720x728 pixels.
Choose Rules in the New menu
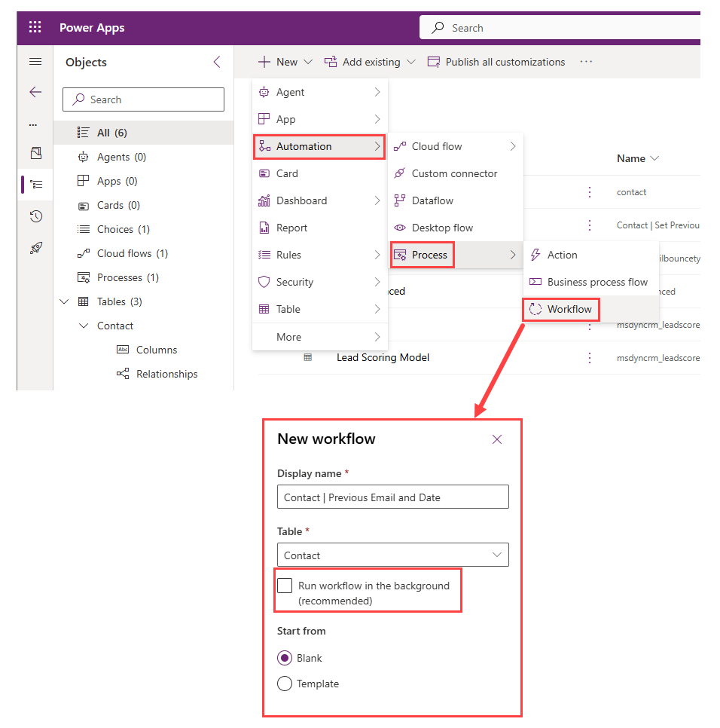point(319,255)
